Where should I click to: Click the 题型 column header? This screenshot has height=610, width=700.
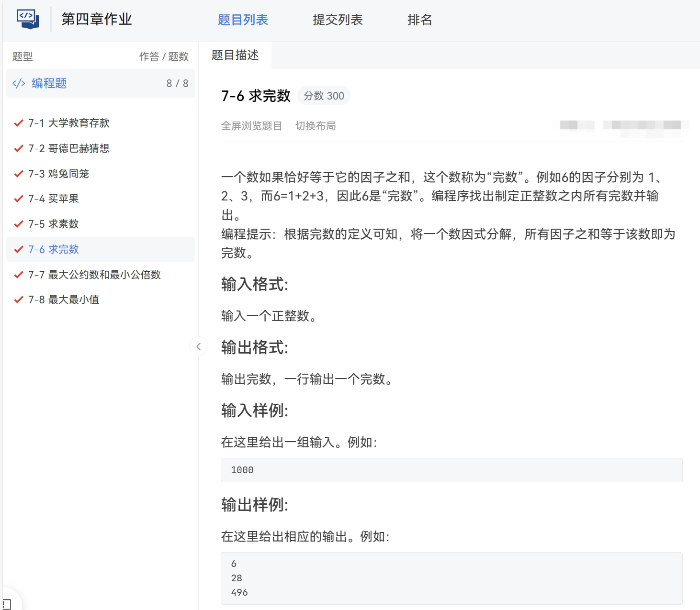click(23, 56)
